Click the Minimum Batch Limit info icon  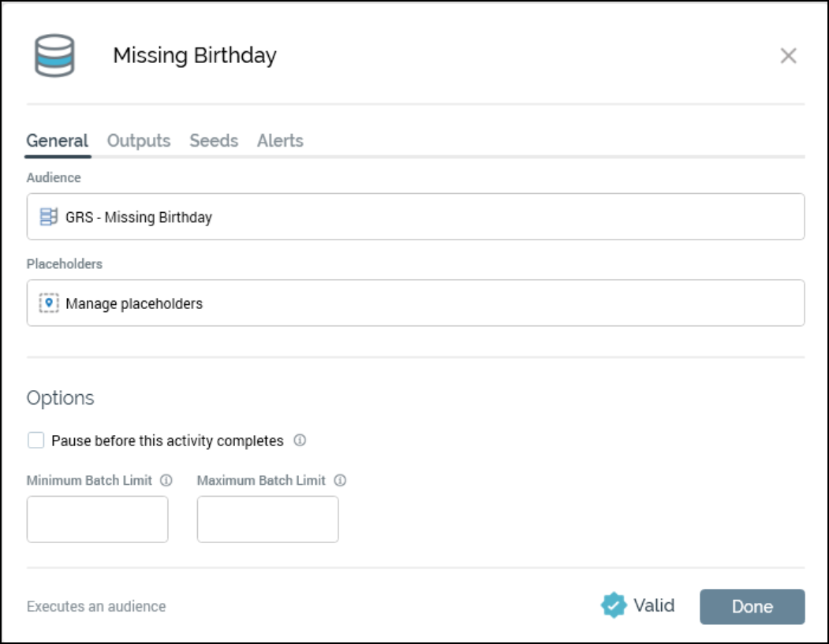tap(166, 480)
